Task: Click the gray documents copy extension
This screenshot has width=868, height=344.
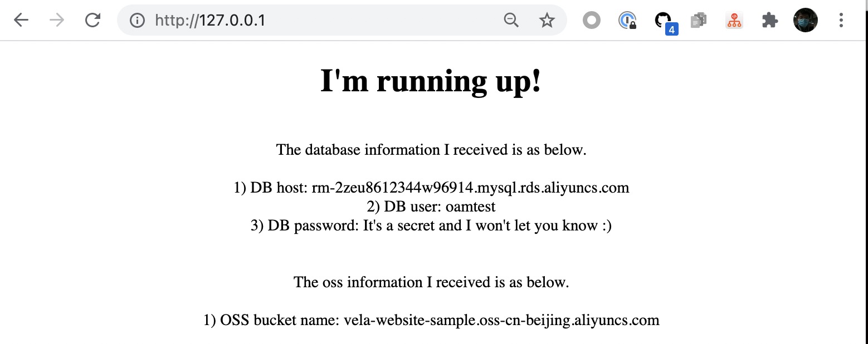Action: tap(699, 21)
